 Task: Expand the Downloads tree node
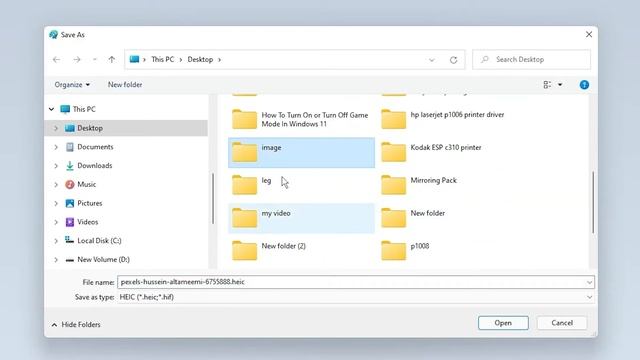pyautogui.click(x=56, y=166)
